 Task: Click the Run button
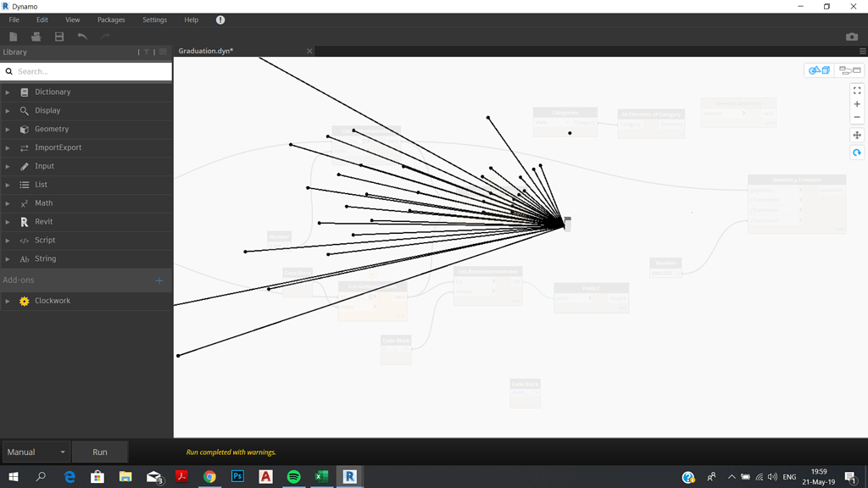pos(100,452)
